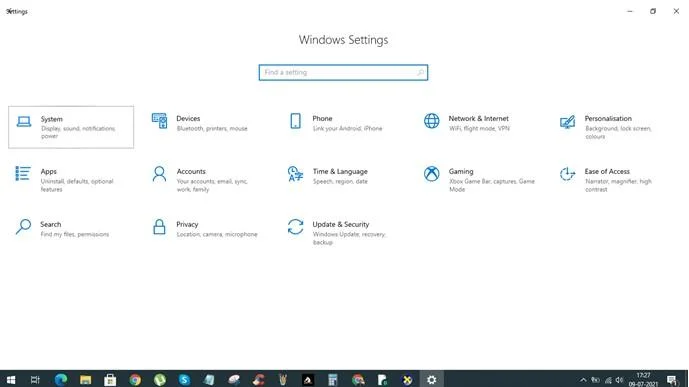Open Personalisation paintbrush icon

[x=567, y=122]
